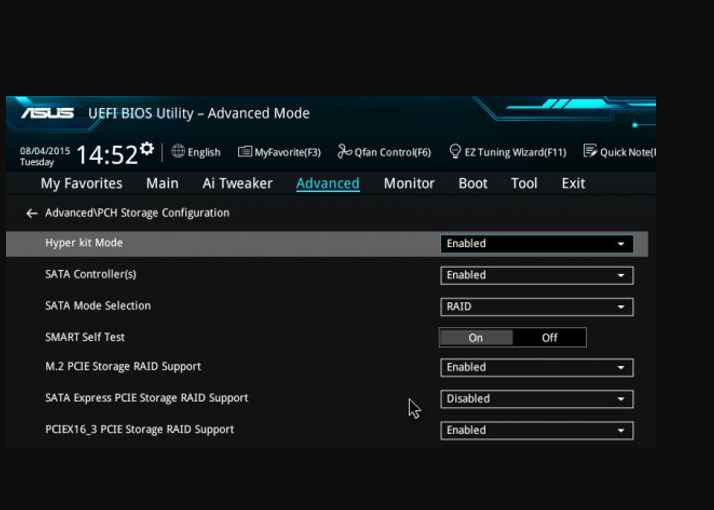The width and height of the screenshot is (714, 510).
Task: Start EZ Tuning Wizard(F11)
Action: (x=508, y=152)
